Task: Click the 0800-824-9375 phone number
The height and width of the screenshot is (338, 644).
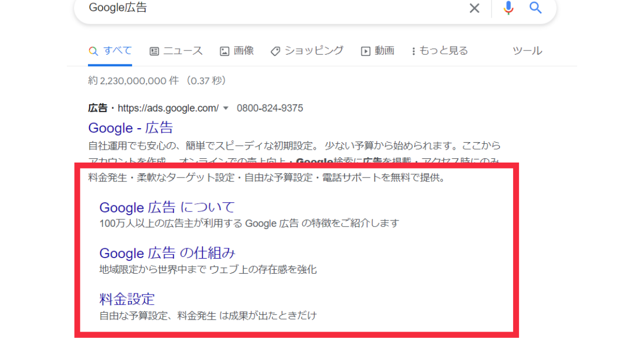Action: click(270, 108)
